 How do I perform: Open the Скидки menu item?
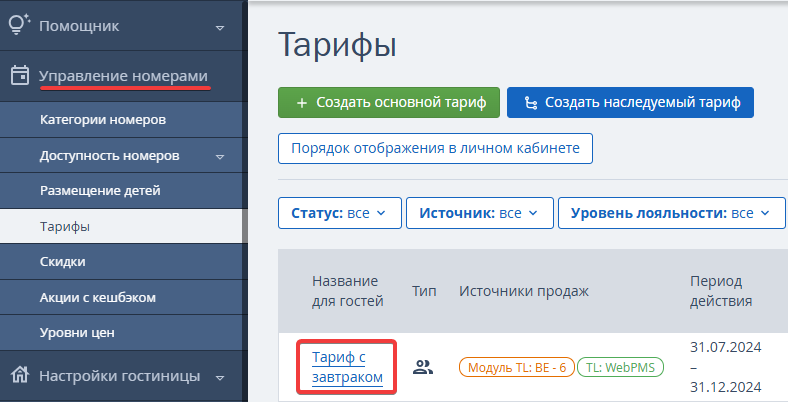(121, 262)
